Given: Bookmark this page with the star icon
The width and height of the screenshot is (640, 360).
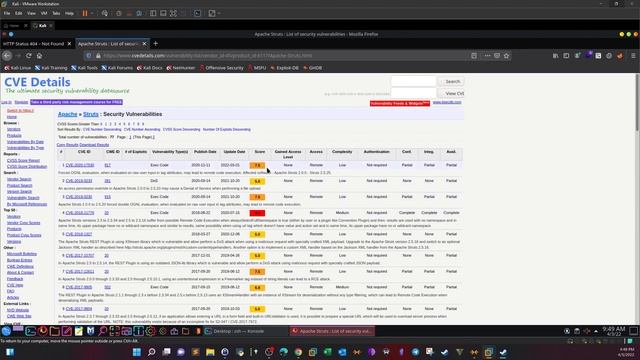Looking at the screenshot, I should pyautogui.click(x=507, y=56).
